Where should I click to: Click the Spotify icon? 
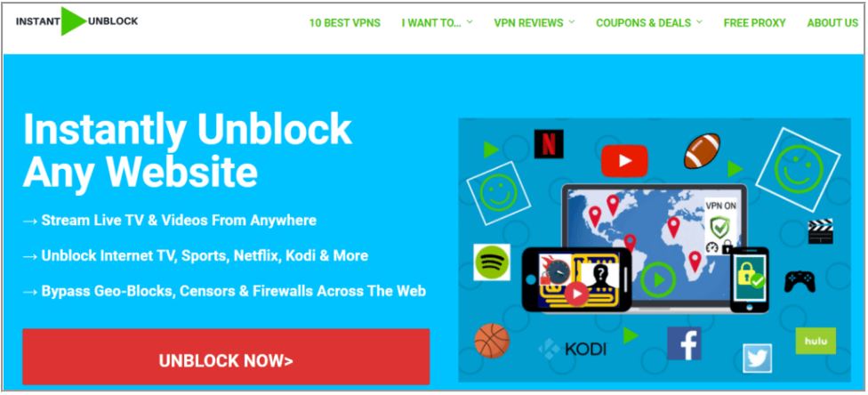point(492,262)
